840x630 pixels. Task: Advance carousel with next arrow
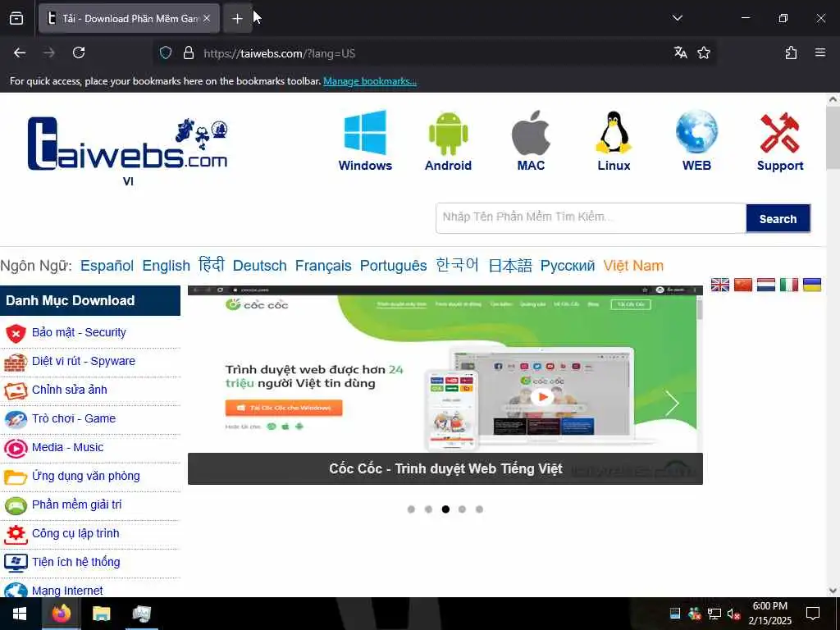point(672,403)
